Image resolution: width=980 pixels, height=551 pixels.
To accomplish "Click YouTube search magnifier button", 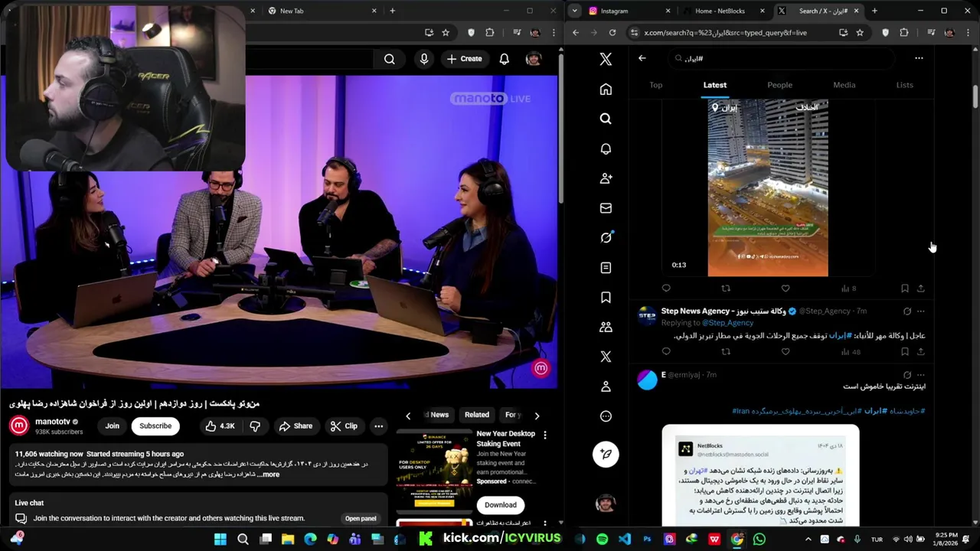I will [x=389, y=59].
